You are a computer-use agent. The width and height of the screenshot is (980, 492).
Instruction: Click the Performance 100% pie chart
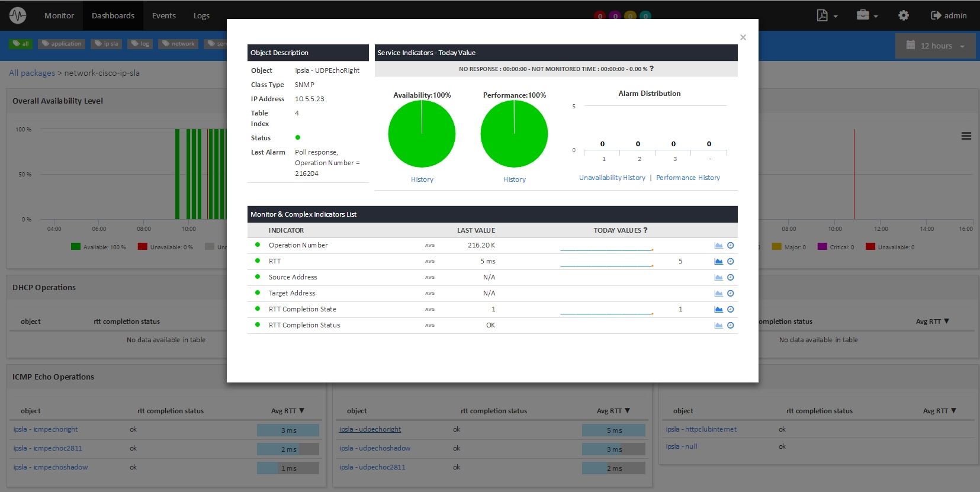coord(514,134)
